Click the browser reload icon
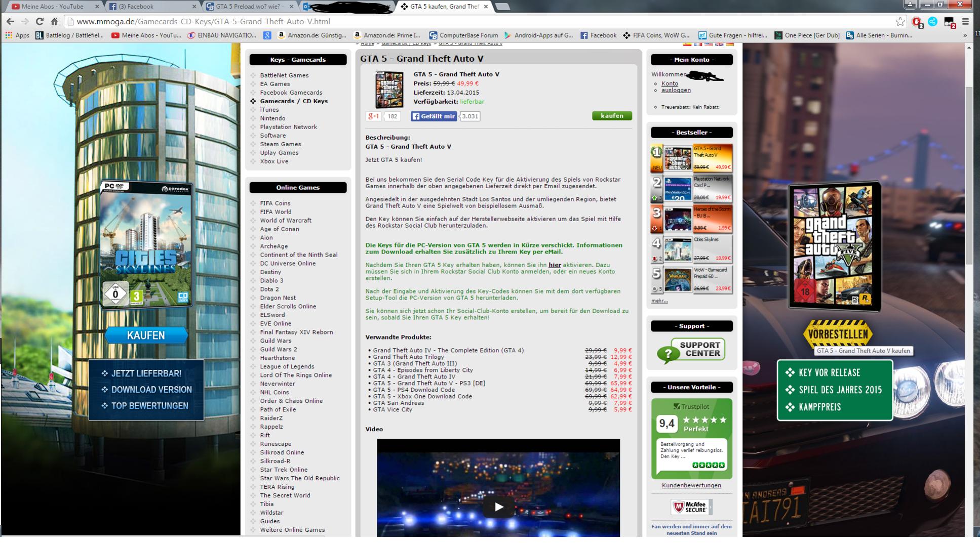This screenshot has width=980, height=547. point(40,22)
